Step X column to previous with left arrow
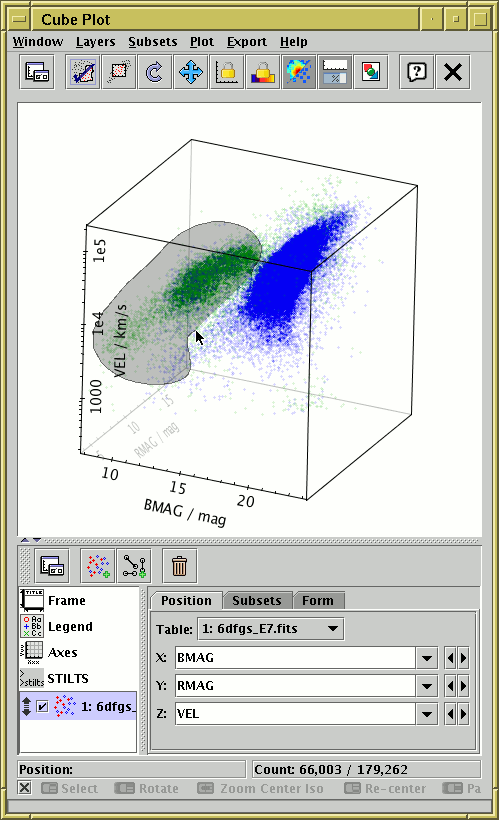This screenshot has width=499, height=820. 450,658
